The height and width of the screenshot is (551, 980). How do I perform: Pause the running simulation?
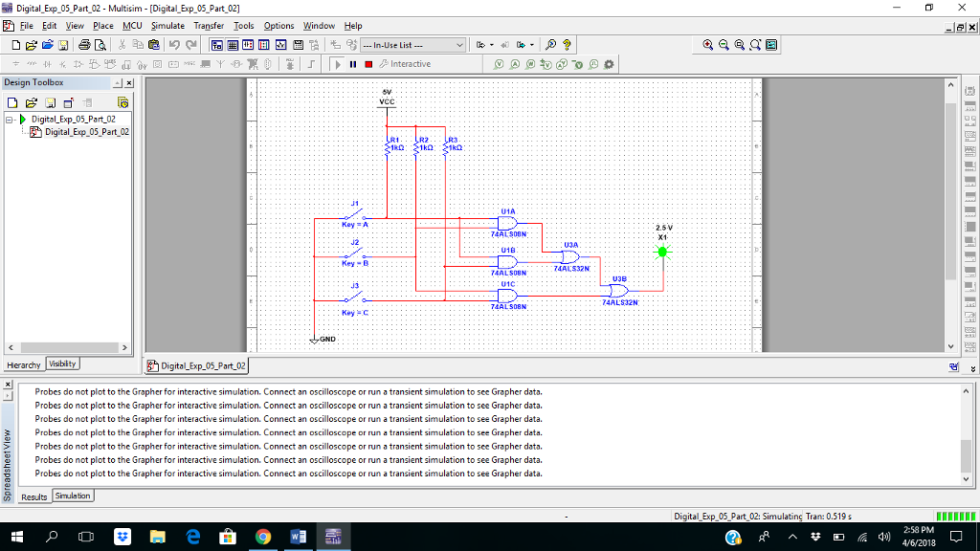(x=353, y=64)
